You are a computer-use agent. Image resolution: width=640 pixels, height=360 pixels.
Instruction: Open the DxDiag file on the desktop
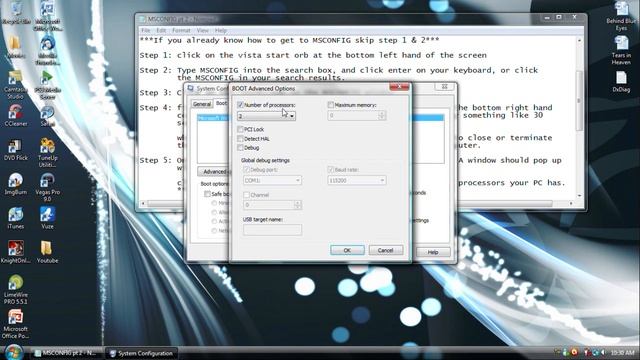point(621,82)
